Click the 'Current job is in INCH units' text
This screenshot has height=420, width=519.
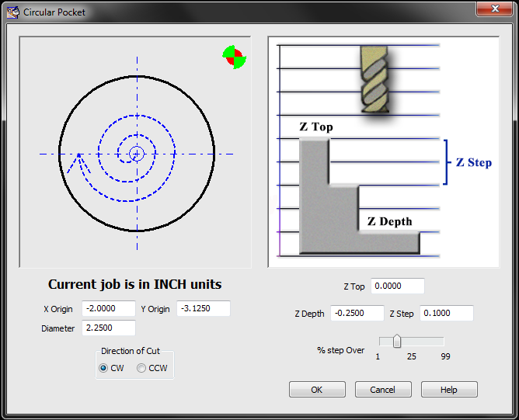coord(134,284)
